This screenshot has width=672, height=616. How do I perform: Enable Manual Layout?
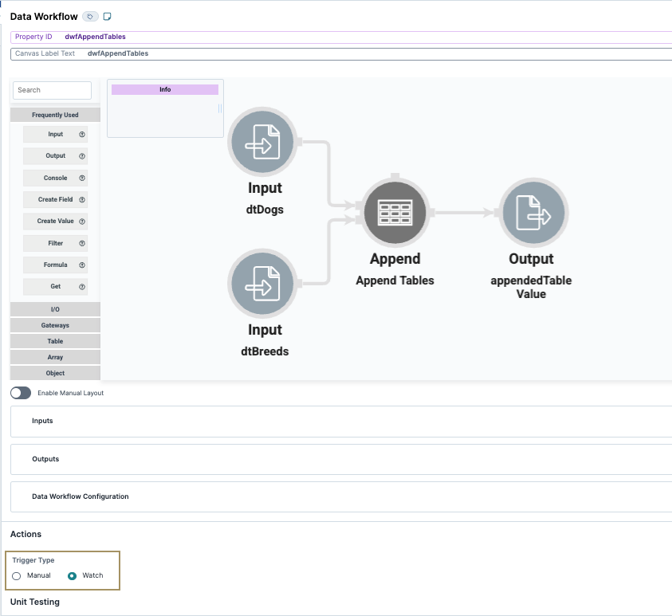coord(20,393)
